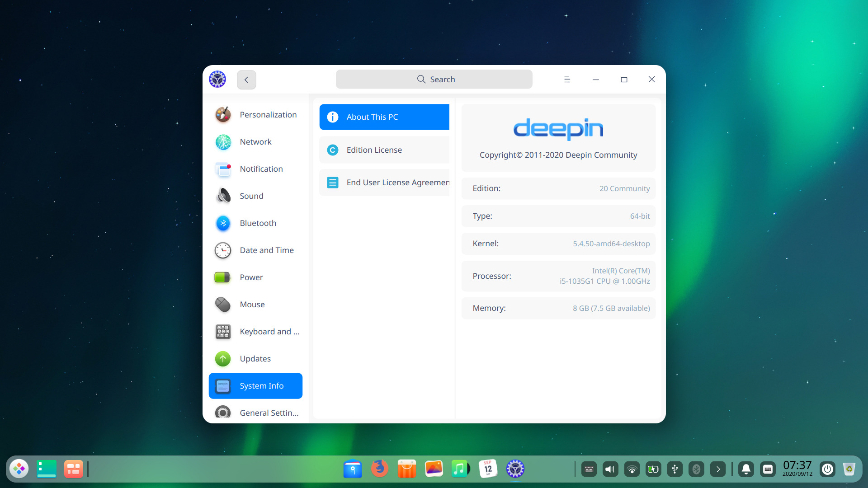Open the Calendar app showing Sep 12
Viewport: 868px width, 488px height.
488,469
